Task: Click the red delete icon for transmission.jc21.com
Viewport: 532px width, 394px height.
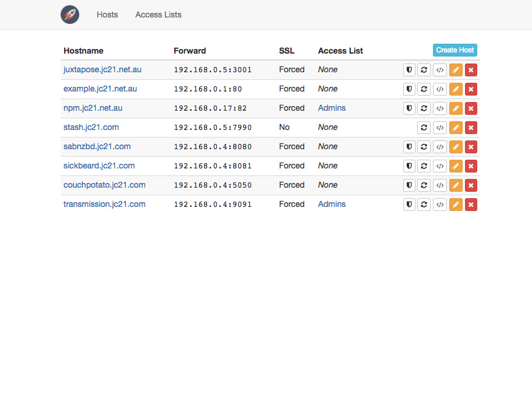Action: coord(471,205)
